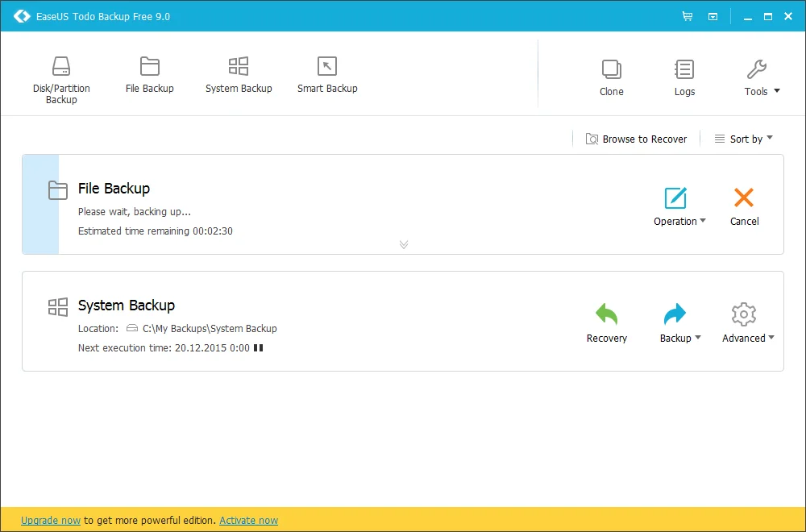Open the Backup dropdown for System Backup

(x=680, y=323)
